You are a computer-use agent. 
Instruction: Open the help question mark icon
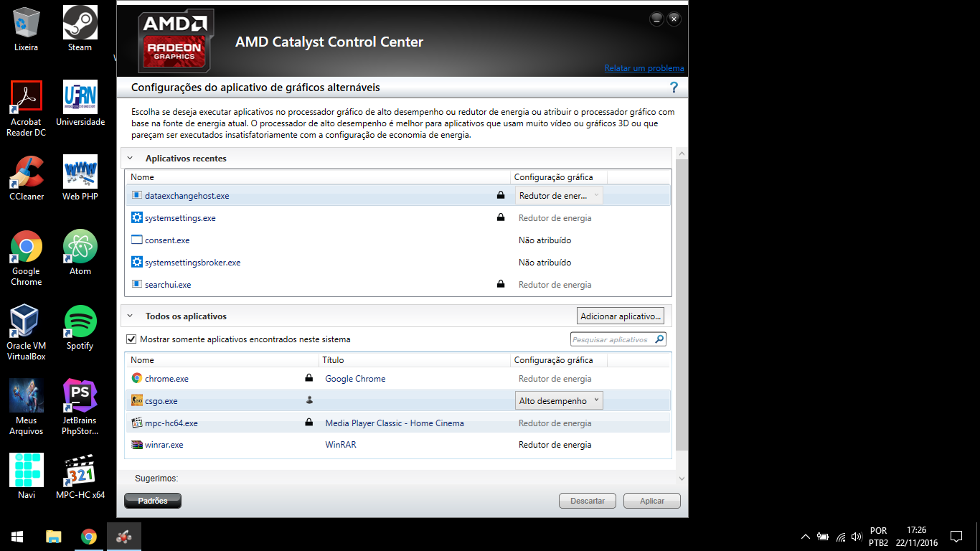point(674,88)
